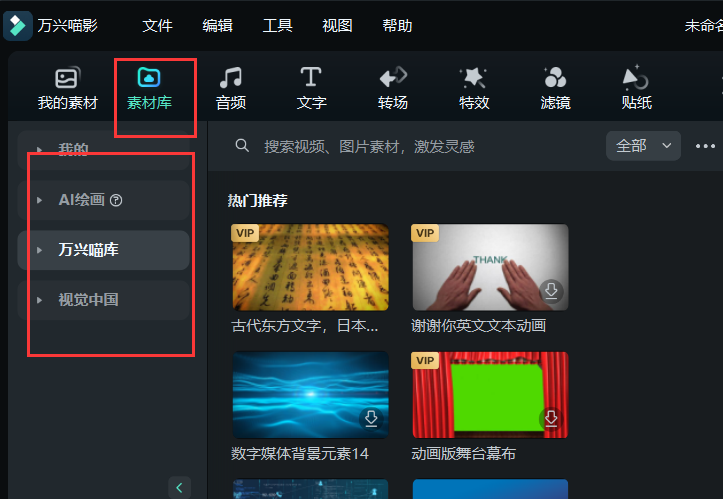723x499 pixels.
Task: Open the 特效 effects star icon
Action: (473, 77)
